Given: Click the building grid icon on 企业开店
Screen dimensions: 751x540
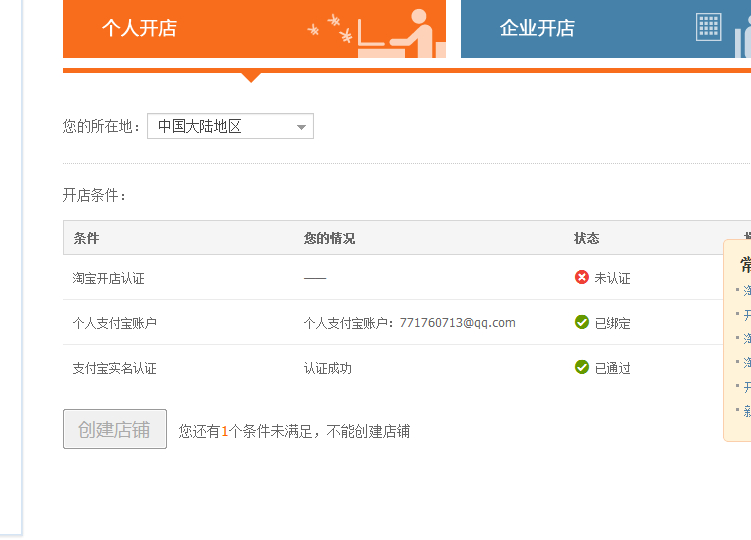Looking at the screenshot, I should [708, 27].
